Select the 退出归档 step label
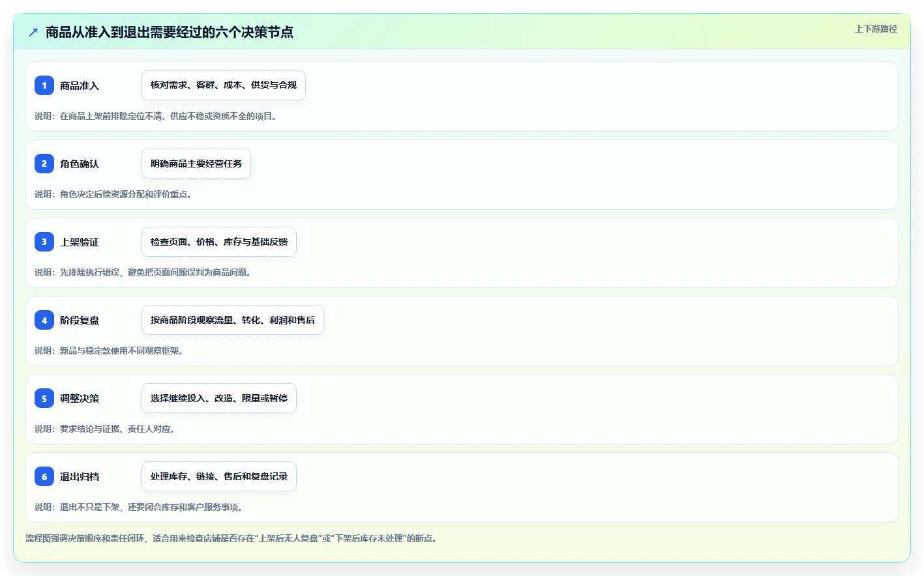 (80, 476)
